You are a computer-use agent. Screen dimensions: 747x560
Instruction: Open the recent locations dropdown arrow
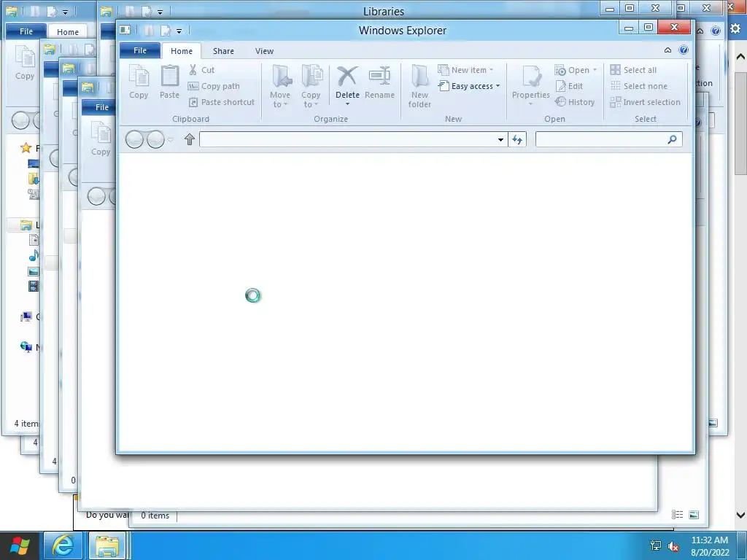(x=171, y=139)
